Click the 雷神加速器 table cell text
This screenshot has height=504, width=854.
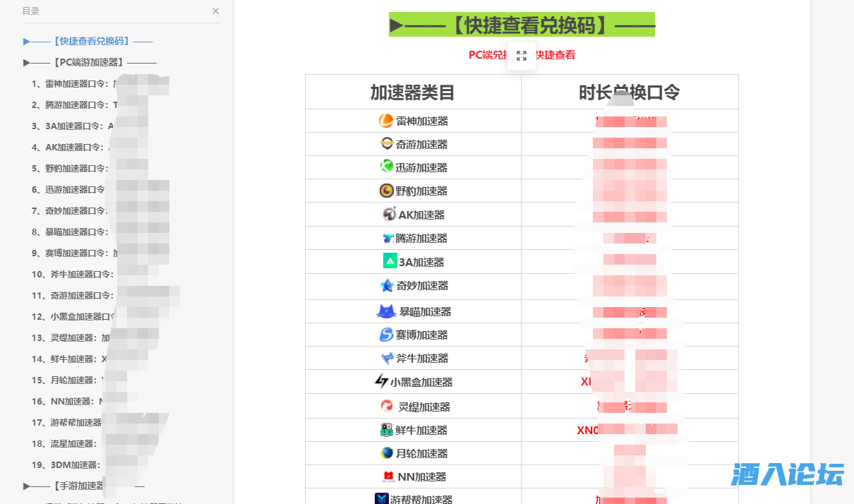click(422, 121)
